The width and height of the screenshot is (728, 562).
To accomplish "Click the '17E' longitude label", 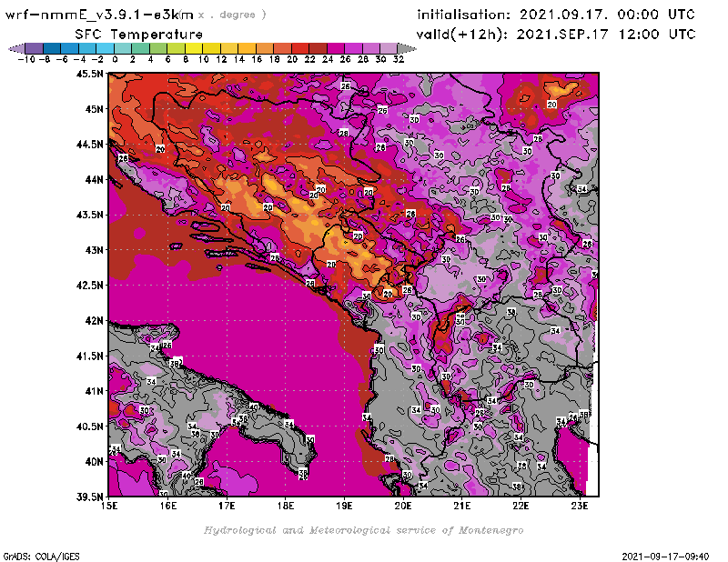I will point(227,506).
